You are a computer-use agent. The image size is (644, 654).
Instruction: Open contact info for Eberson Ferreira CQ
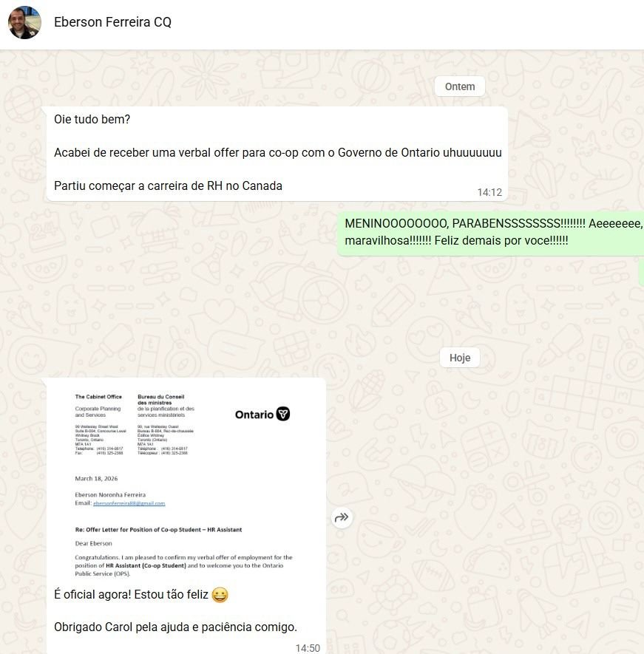click(x=112, y=22)
